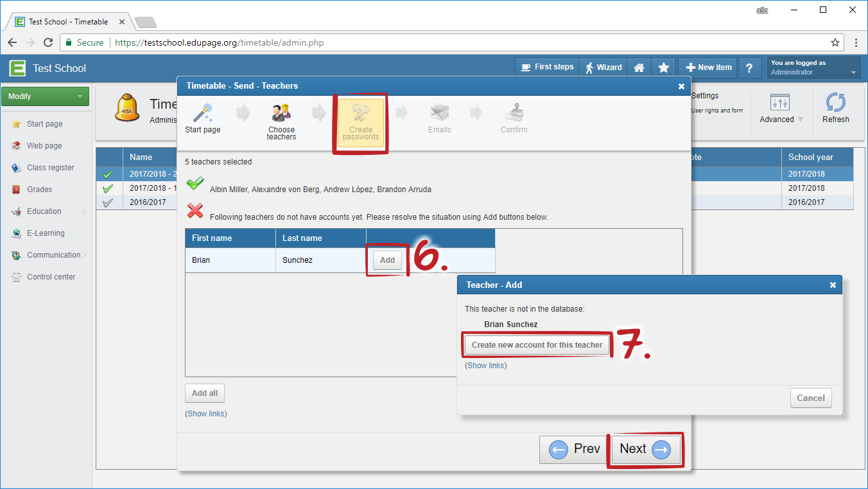
Task: Click Show links in Teacher - Add dialog
Action: point(486,366)
